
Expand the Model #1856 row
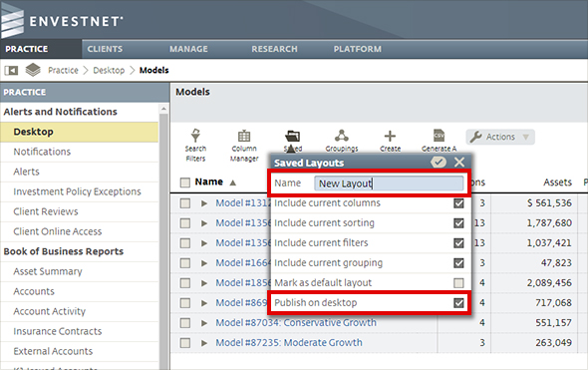coord(204,283)
